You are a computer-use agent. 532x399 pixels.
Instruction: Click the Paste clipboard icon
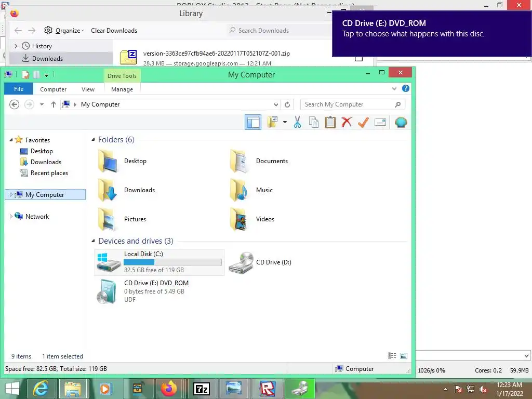pyautogui.click(x=330, y=122)
